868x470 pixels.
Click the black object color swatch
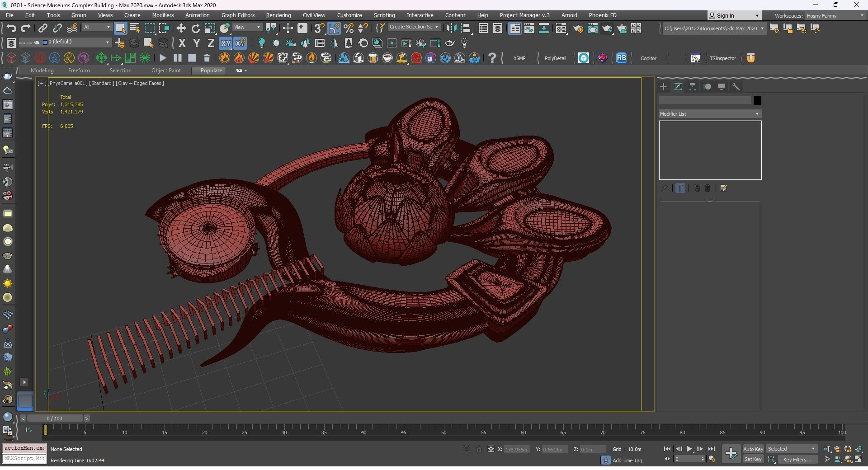757,101
